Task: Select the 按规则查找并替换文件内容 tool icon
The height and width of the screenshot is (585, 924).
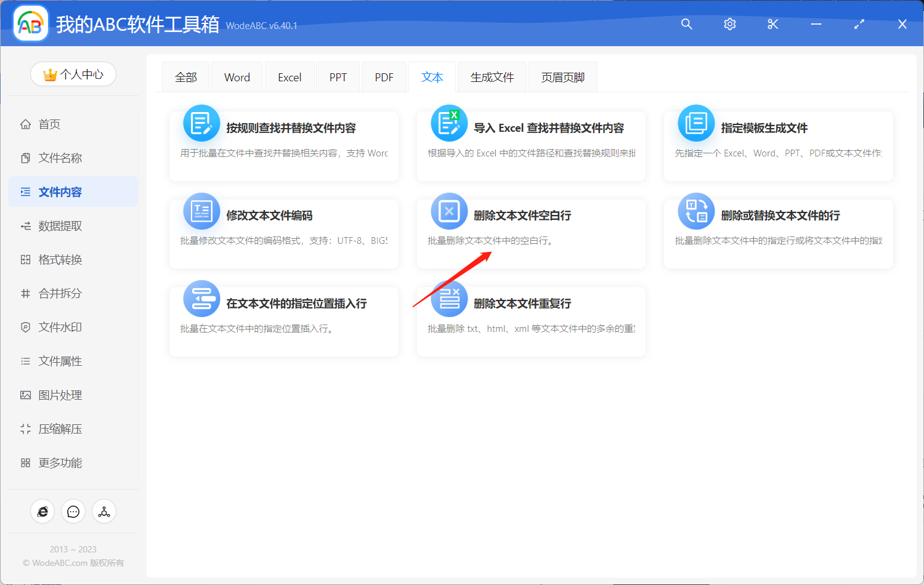Action: [201, 123]
